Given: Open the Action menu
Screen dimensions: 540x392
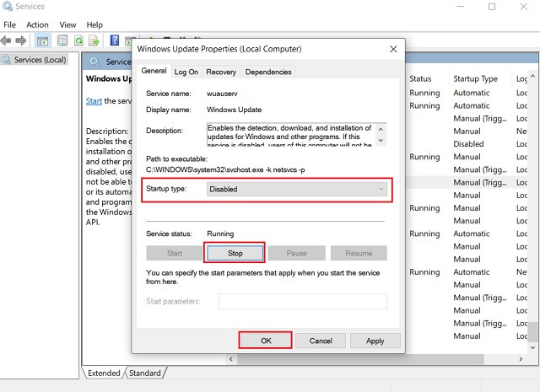Looking at the screenshot, I should 37,24.
